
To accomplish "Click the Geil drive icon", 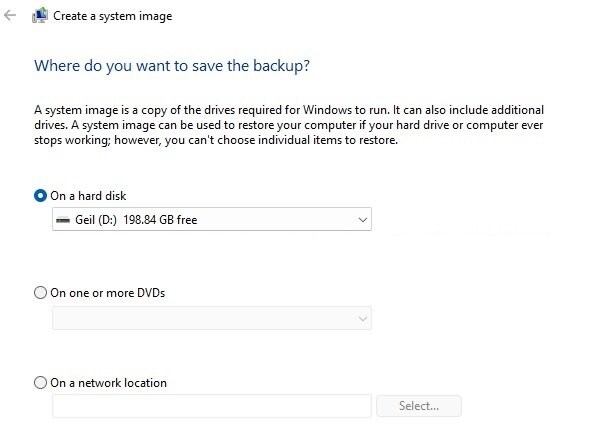I will pyautogui.click(x=62, y=220).
